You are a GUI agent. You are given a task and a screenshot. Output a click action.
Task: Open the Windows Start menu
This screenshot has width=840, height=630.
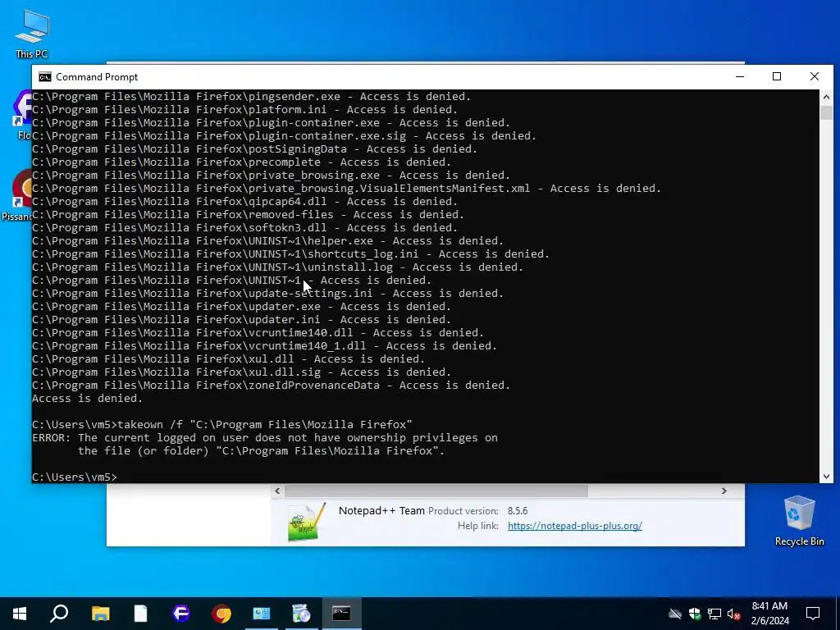[x=20, y=614]
